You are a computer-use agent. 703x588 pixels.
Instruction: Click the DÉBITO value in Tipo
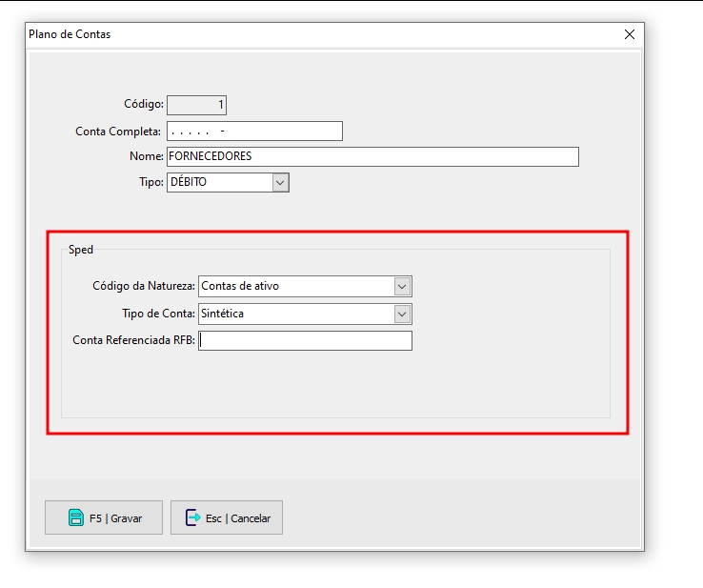(218, 182)
